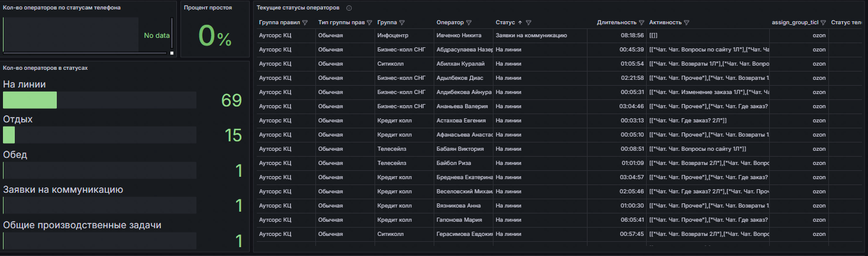Filter the Длительность column
The width and height of the screenshot is (868, 256).
pos(641,22)
